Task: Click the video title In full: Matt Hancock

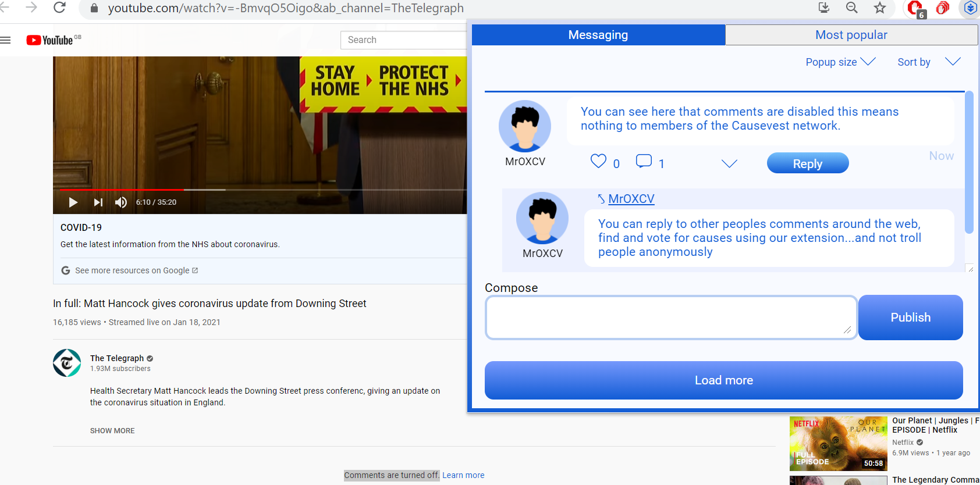Action: pyautogui.click(x=210, y=304)
